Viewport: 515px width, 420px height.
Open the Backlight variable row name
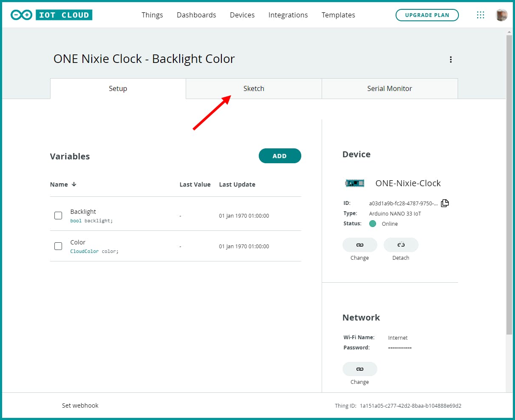(83, 212)
